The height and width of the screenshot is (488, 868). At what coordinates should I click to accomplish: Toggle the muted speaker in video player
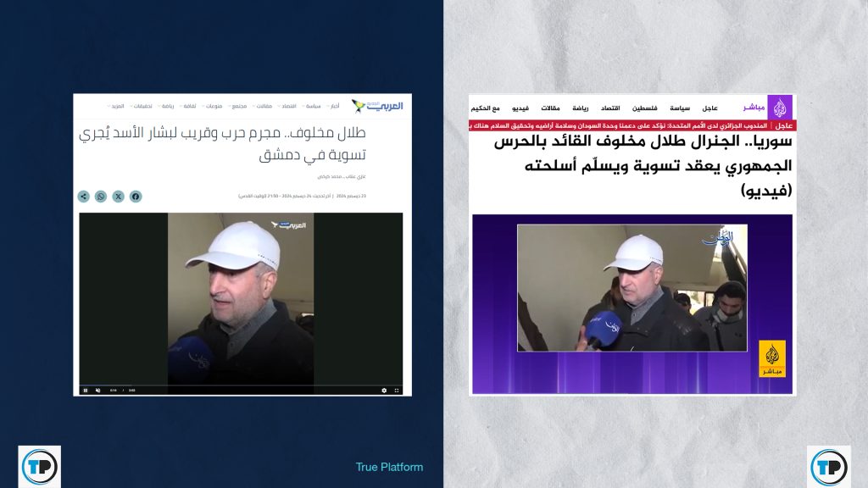click(98, 390)
